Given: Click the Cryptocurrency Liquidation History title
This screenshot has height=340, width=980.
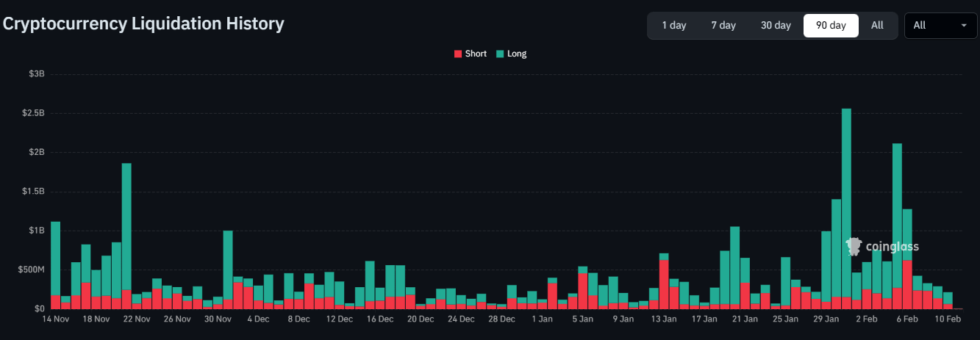Looking at the screenshot, I should point(143,23).
